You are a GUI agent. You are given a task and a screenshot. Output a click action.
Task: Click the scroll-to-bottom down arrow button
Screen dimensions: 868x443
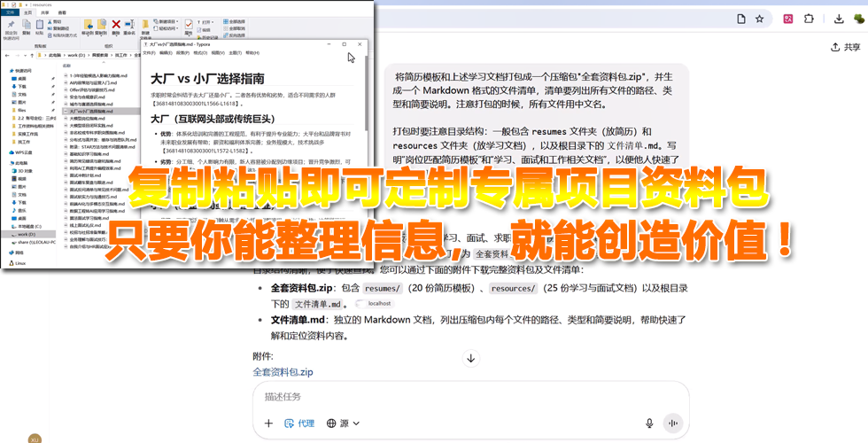471,358
